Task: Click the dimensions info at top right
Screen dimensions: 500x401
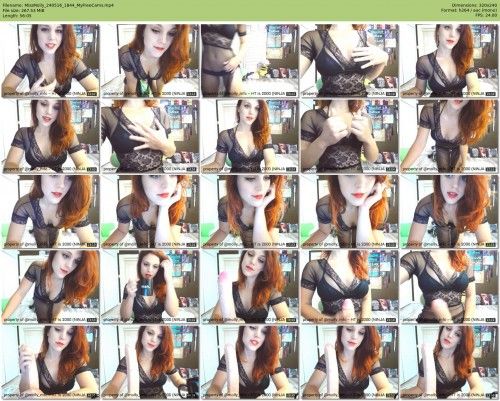Action: click(x=475, y=5)
